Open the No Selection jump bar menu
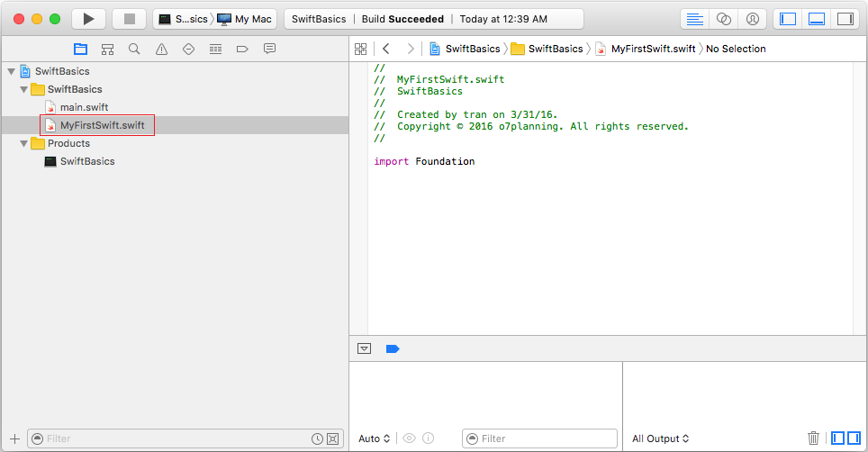This screenshot has width=868, height=452. 736,50
